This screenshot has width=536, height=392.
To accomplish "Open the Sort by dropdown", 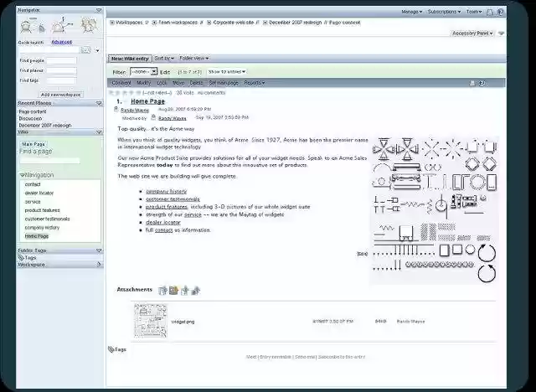I will click(x=164, y=59).
